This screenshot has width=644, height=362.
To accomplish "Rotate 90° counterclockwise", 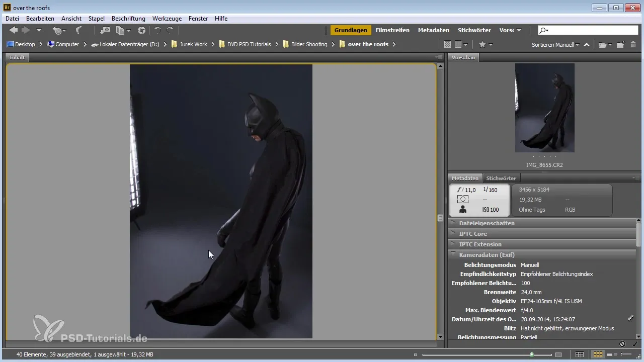I will pos(157,31).
